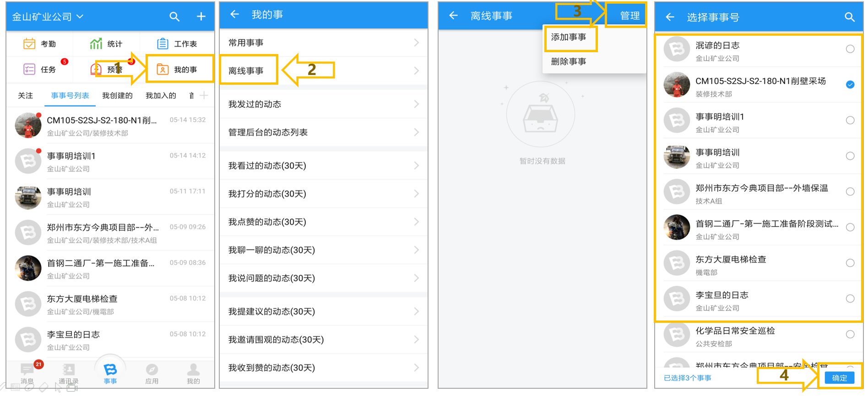Switch to 我创建的 tab
The height and width of the screenshot is (397, 868).
(x=117, y=95)
